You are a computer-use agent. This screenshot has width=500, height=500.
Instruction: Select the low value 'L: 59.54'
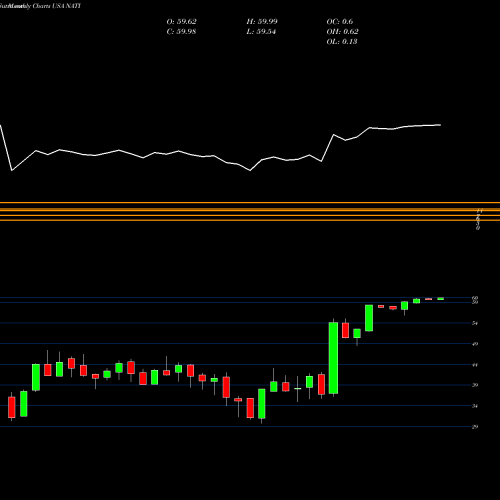click(x=261, y=32)
